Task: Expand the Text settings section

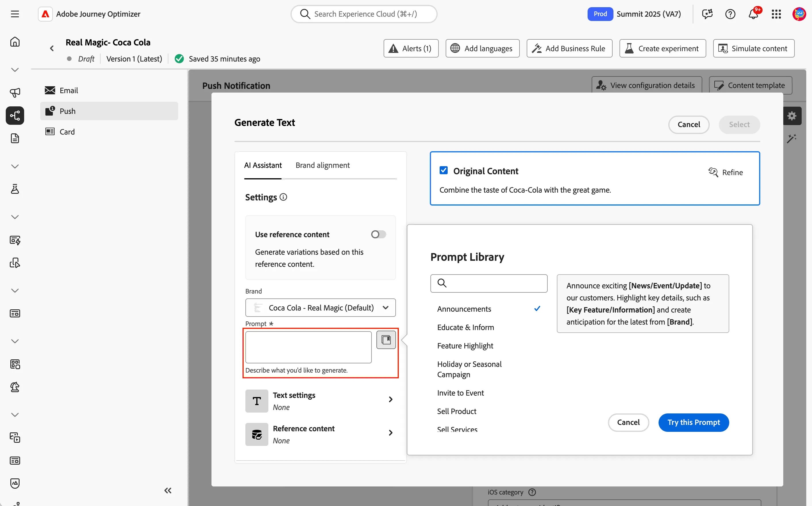Action: (x=320, y=400)
